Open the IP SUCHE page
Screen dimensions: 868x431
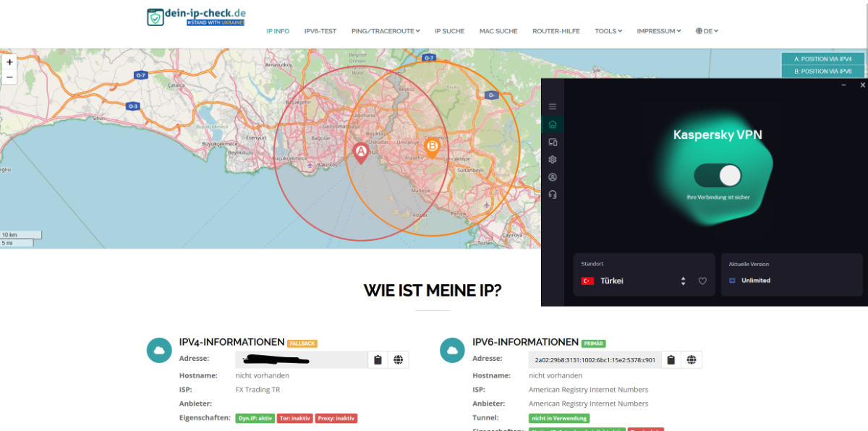(449, 31)
